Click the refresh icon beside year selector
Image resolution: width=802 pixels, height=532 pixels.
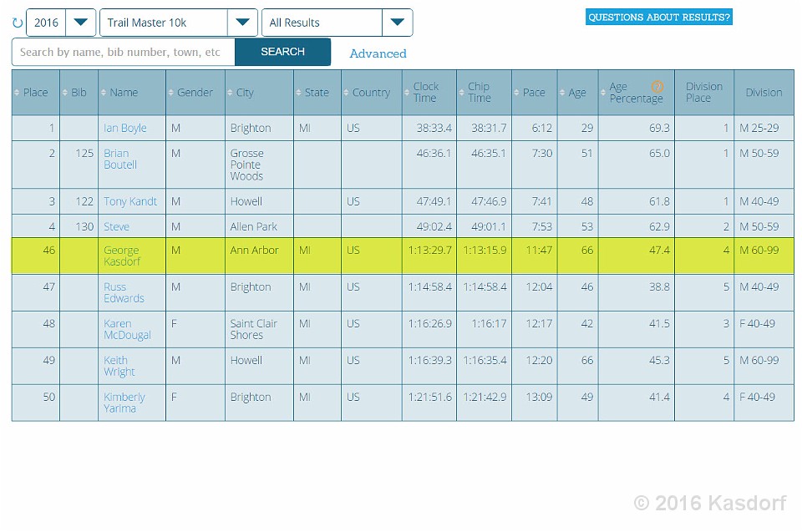coord(18,23)
